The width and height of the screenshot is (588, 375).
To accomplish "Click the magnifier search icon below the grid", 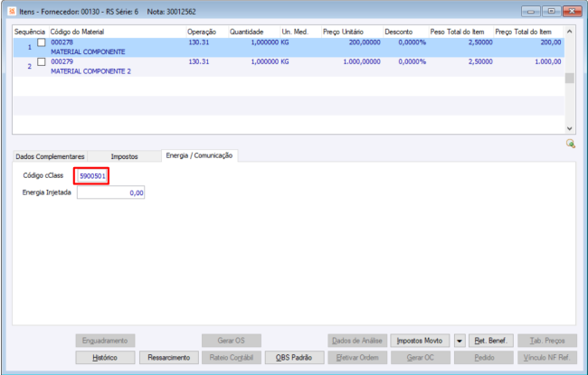I will pos(571,144).
